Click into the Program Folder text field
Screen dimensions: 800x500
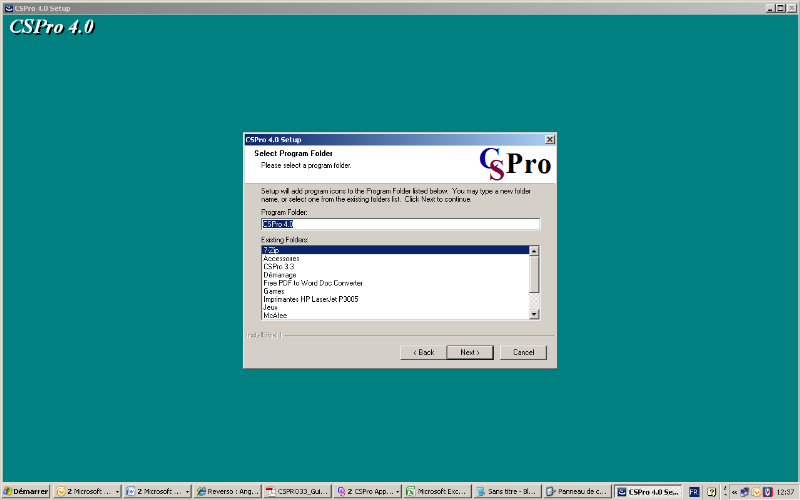click(x=401, y=224)
